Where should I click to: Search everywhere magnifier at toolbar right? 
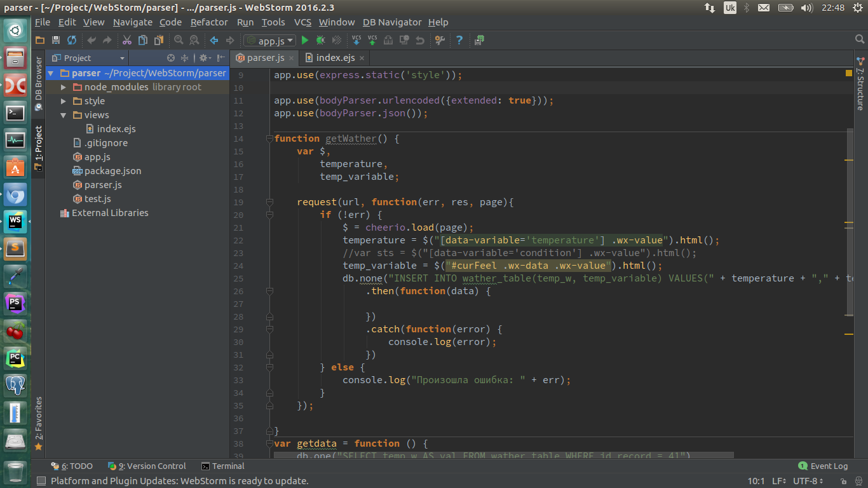[860, 40]
